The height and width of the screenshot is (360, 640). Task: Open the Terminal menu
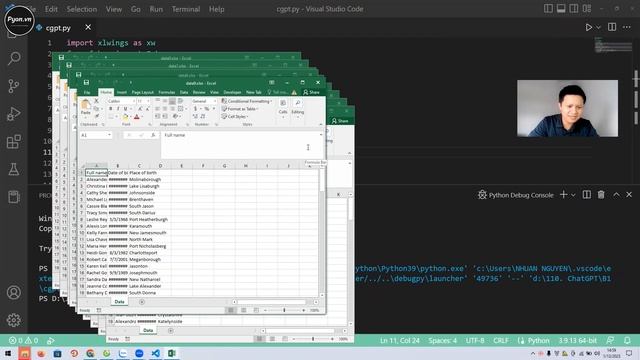pyautogui.click(x=186, y=9)
